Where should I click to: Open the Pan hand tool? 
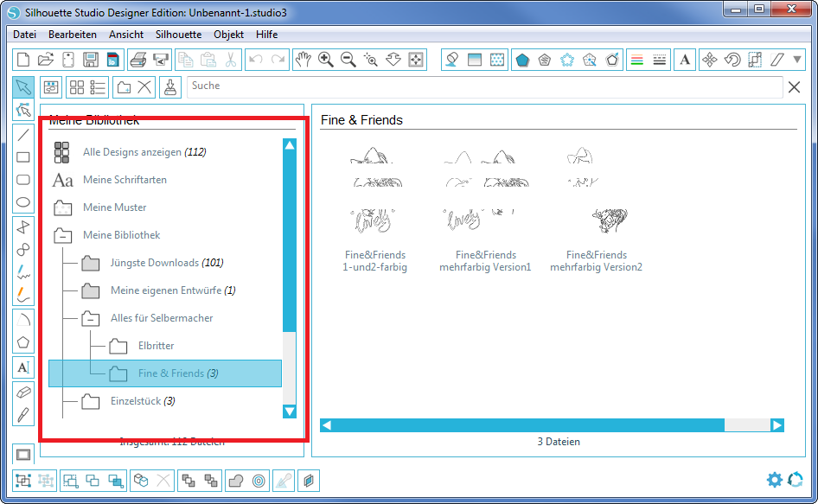(304, 60)
